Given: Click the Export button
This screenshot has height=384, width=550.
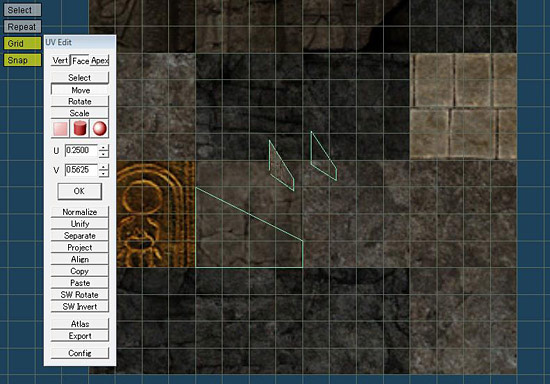Looking at the screenshot, I should 80,336.
